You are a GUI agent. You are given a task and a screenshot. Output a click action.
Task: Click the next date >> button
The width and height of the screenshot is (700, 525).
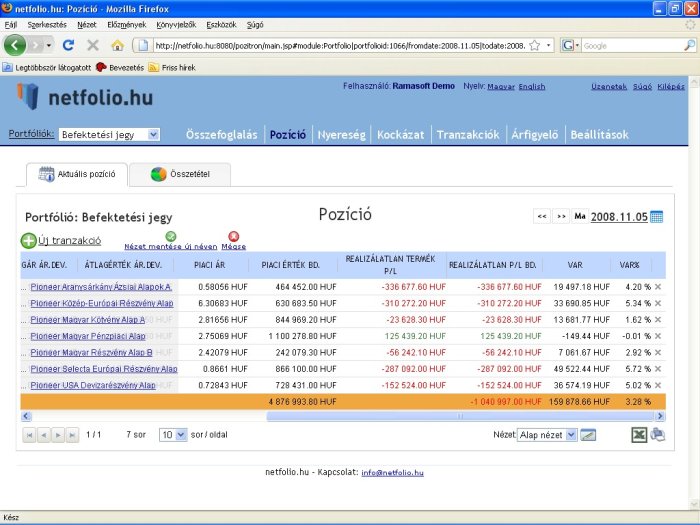562,217
